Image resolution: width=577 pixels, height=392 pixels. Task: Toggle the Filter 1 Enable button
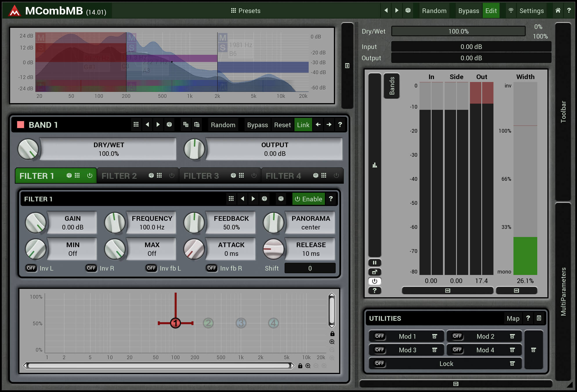click(308, 199)
